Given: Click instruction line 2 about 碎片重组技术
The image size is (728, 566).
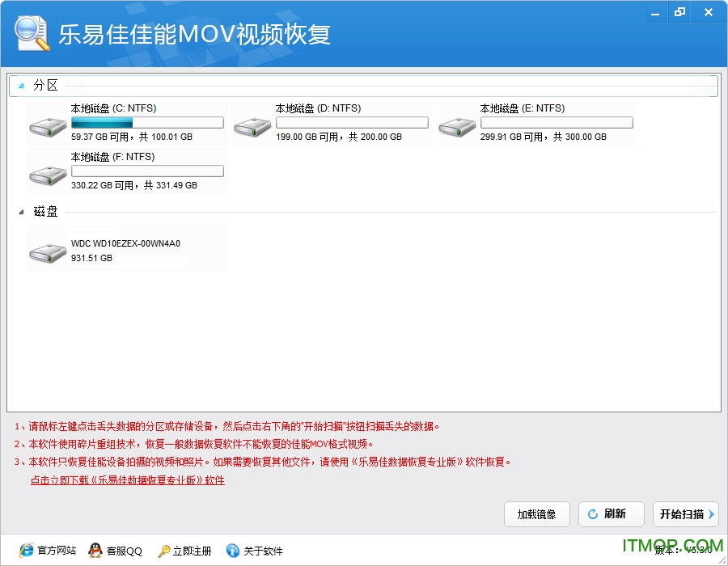Looking at the screenshot, I should coord(193,444).
